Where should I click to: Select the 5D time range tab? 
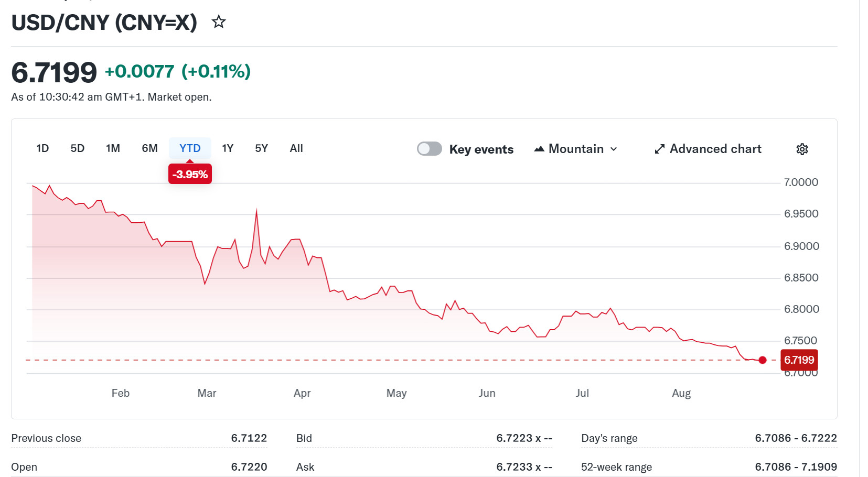[78, 148]
